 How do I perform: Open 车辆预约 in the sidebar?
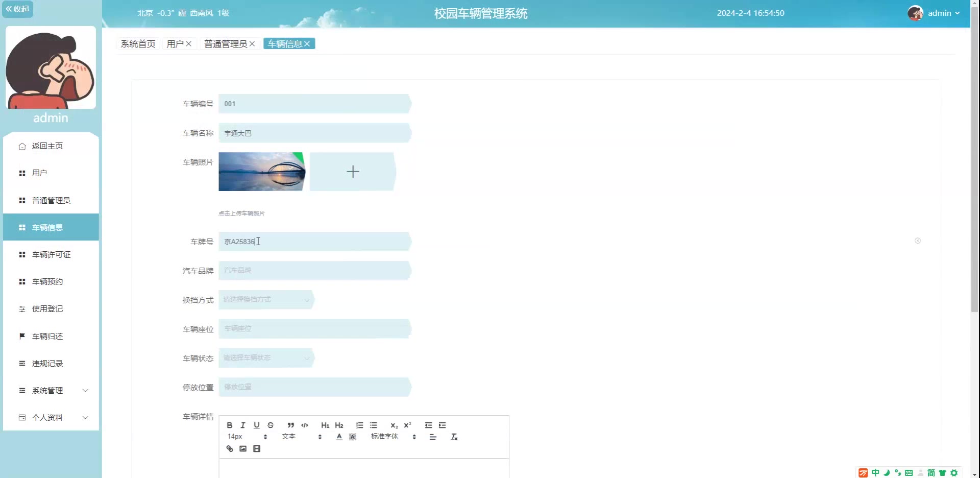coord(51,281)
